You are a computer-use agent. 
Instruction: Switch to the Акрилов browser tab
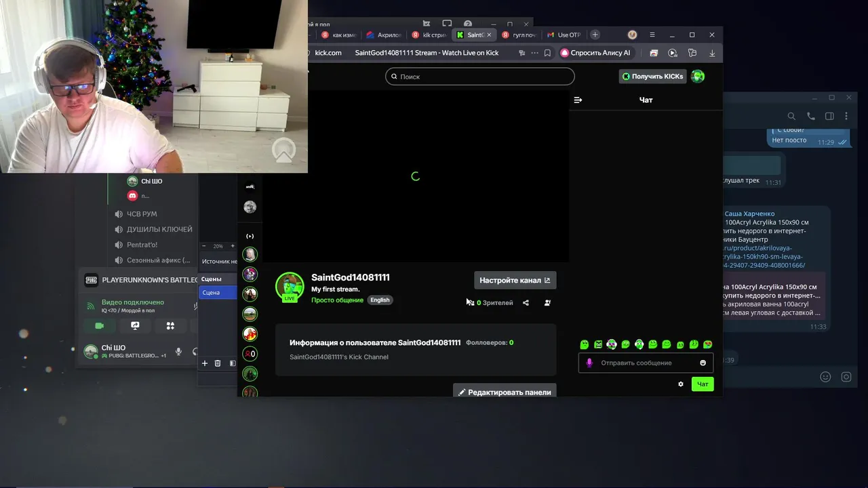pos(384,35)
